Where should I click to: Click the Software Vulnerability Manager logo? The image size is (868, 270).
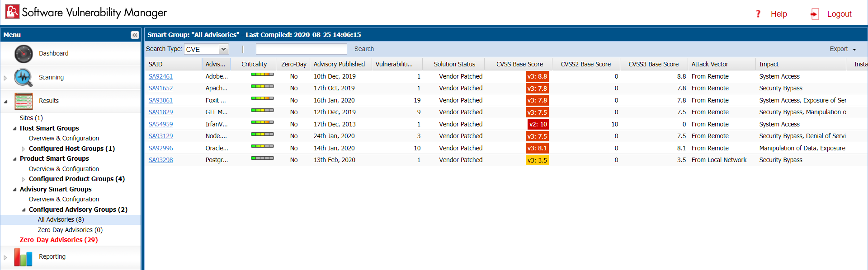click(x=12, y=12)
